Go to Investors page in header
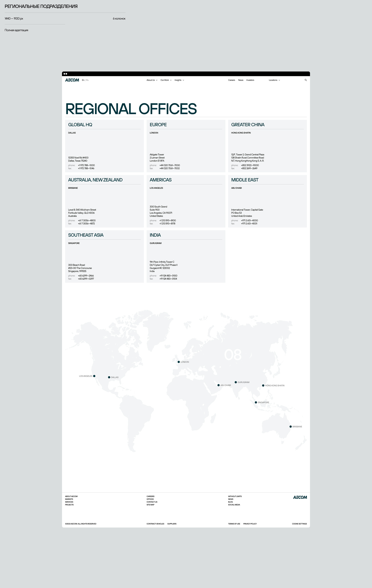 coord(250,80)
